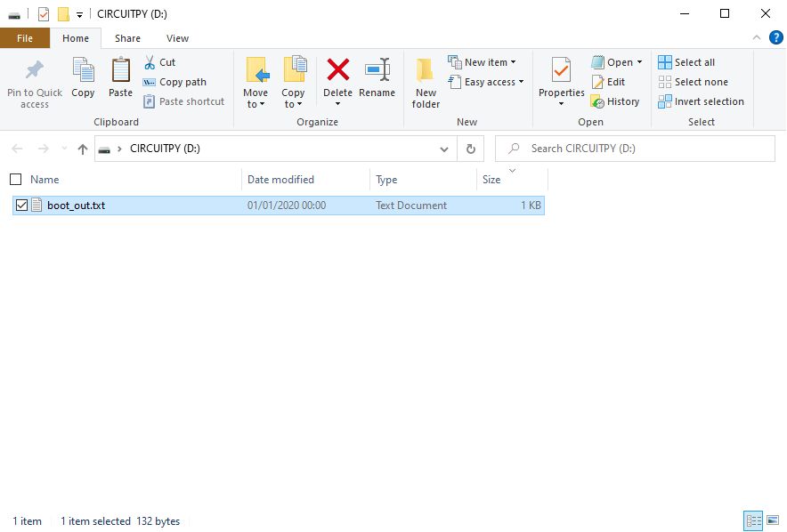This screenshot has height=532, width=787.
Task: Click the blue Help question mark
Action: click(775, 37)
